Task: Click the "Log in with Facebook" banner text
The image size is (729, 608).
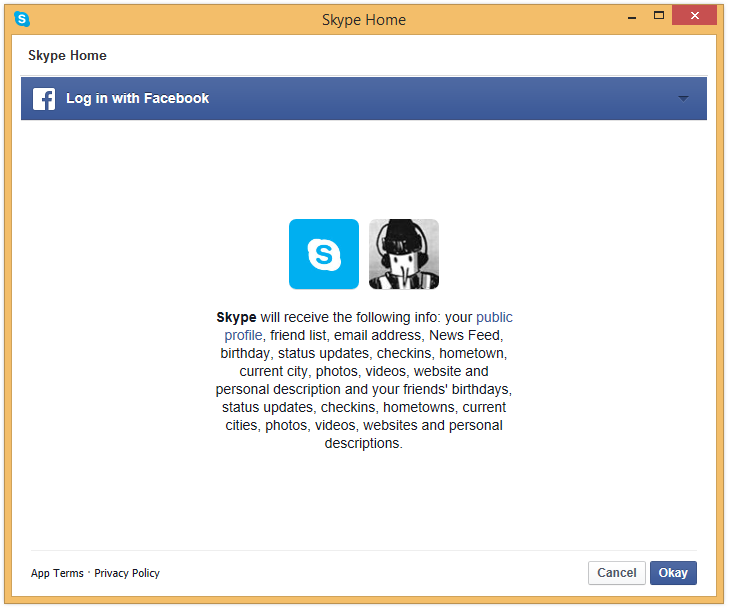Action: (138, 99)
